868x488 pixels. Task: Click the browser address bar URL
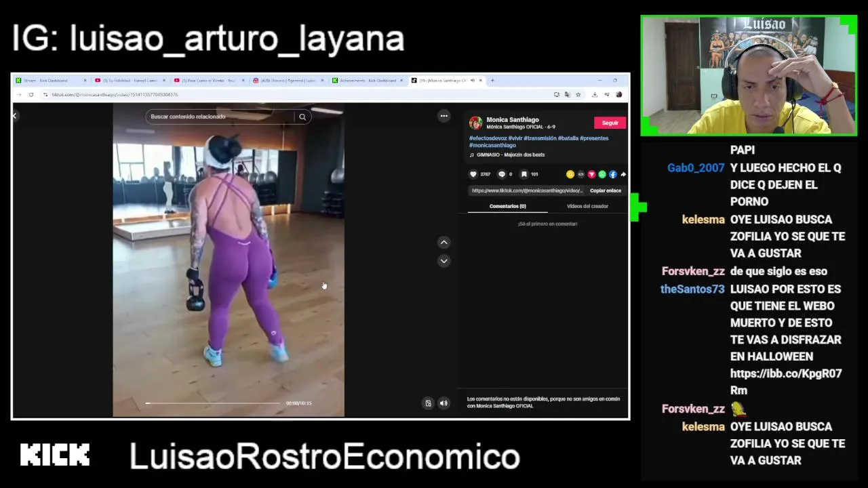coord(114,95)
